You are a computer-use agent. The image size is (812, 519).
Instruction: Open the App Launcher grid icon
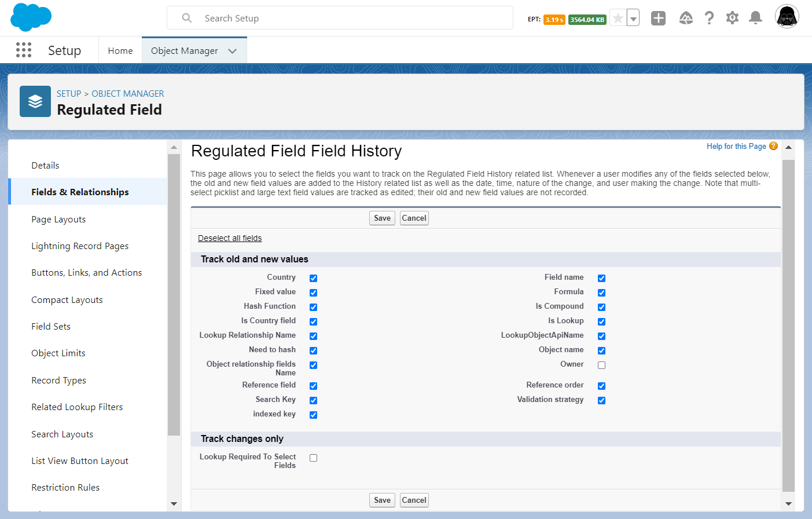[x=24, y=50]
